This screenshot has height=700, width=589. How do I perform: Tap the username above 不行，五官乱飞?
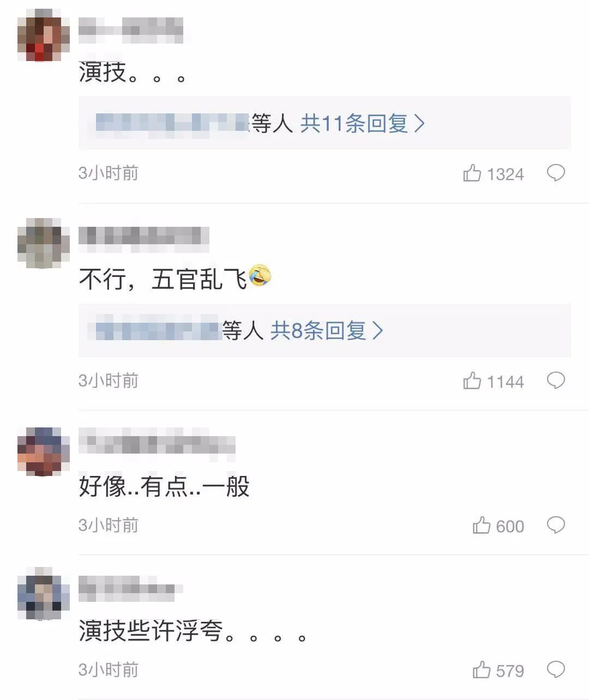pyautogui.click(x=143, y=237)
